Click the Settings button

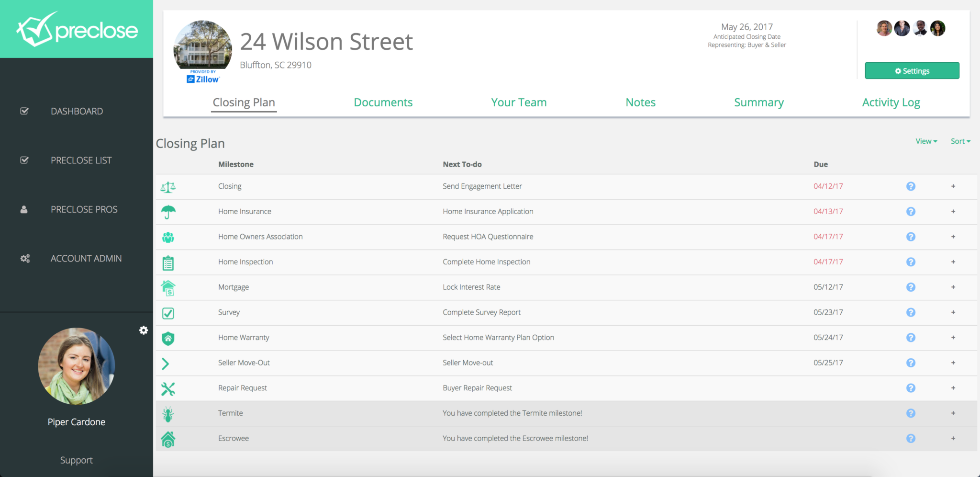912,70
